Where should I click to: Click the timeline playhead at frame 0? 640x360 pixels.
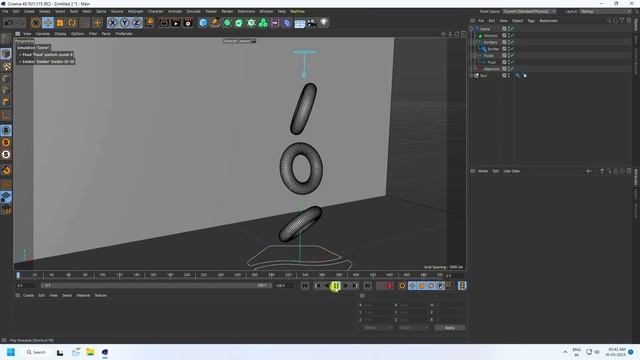(18, 275)
